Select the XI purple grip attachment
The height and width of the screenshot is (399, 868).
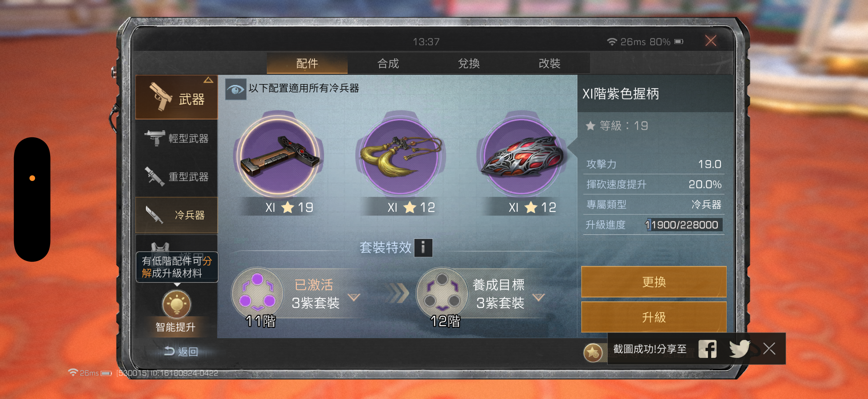[x=279, y=156]
